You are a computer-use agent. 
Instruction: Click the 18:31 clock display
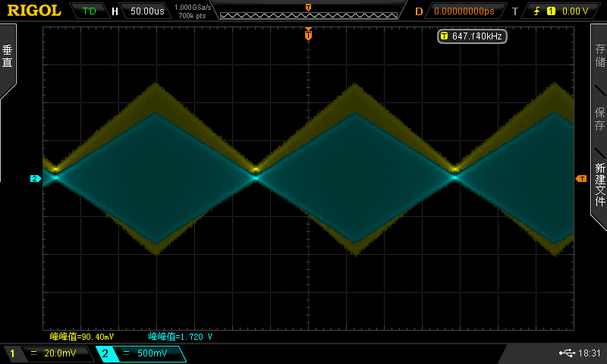point(589,353)
